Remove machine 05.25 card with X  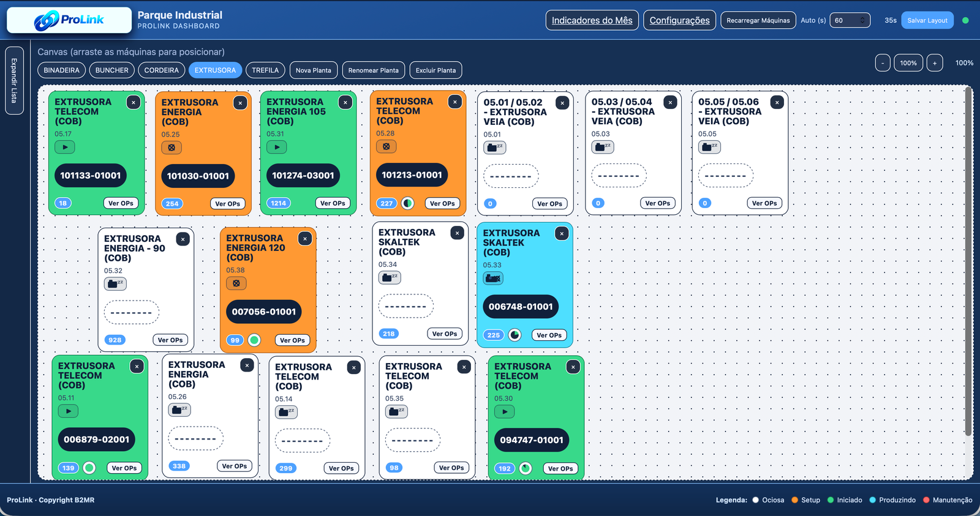pos(240,103)
